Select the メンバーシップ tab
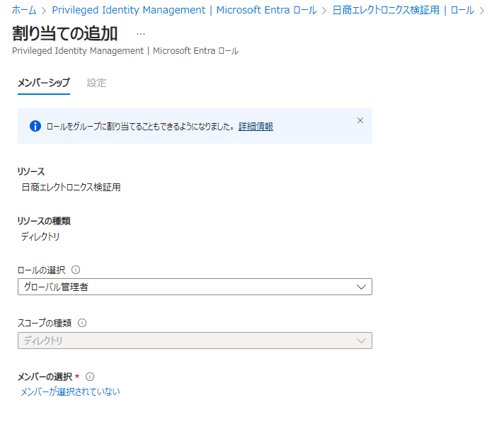 [x=43, y=83]
